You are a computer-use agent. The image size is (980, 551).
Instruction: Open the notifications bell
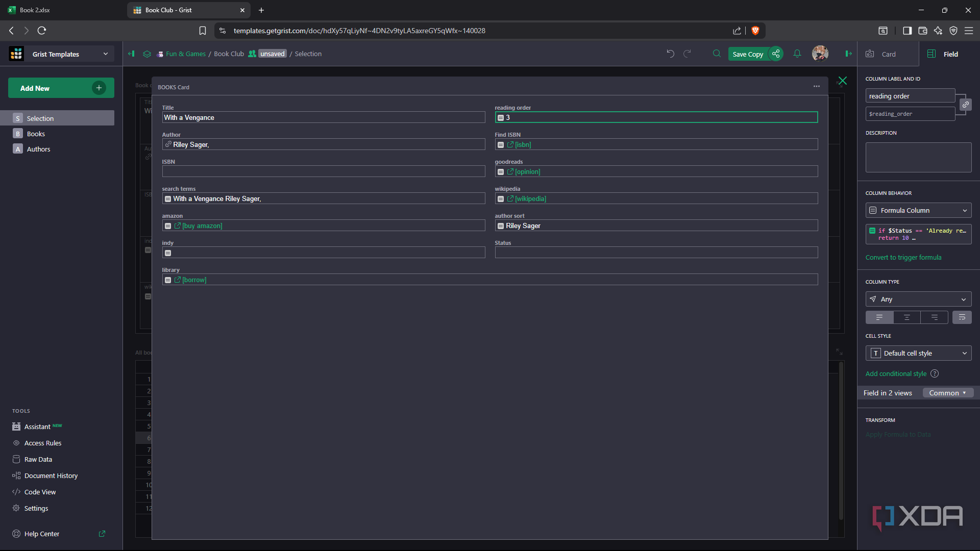tap(797, 54)
